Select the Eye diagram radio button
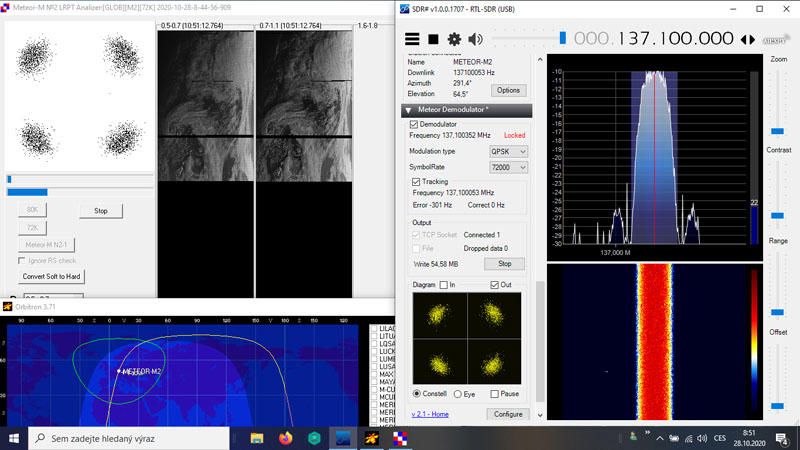The image size is (800, 450). (458, 394)
